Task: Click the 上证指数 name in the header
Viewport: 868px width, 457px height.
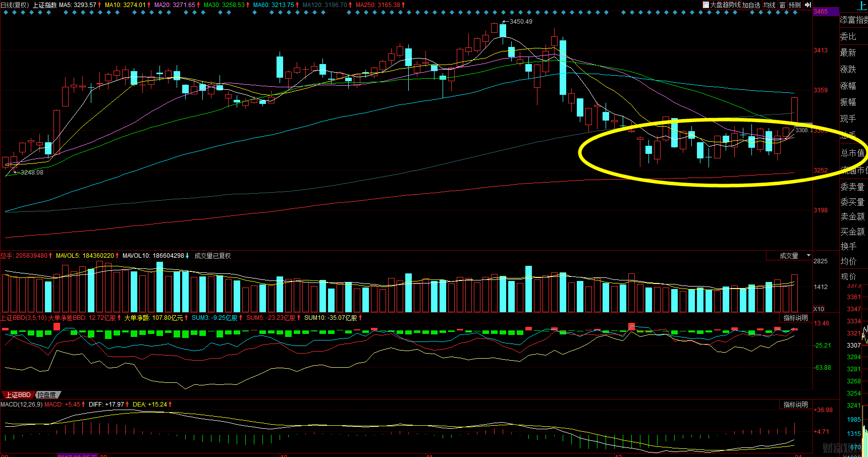Action: pyautogui.click(x=45, y=5)
